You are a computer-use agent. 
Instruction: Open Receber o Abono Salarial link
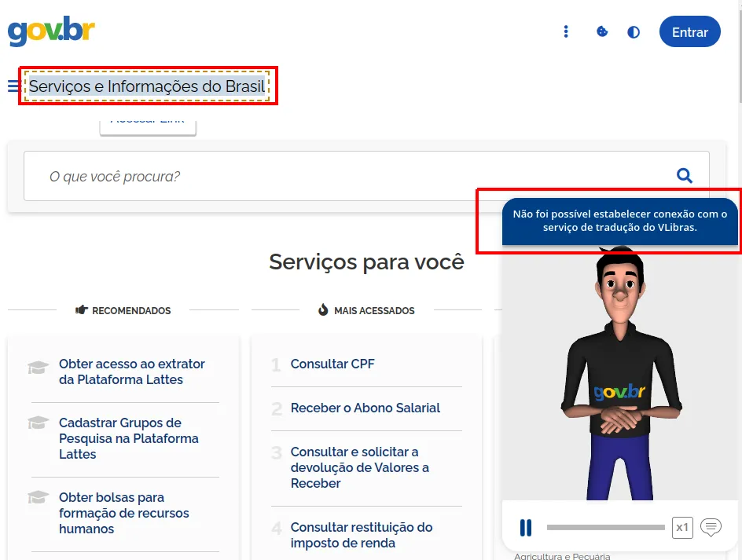point(365,408)
